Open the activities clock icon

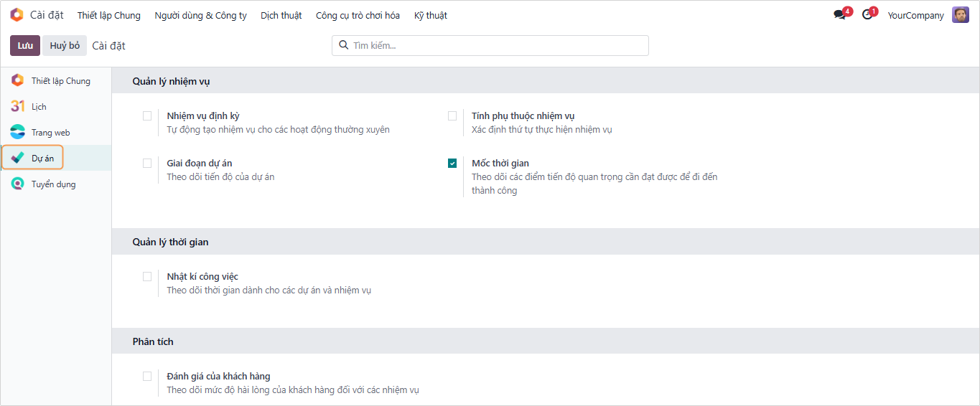(868, 15)
